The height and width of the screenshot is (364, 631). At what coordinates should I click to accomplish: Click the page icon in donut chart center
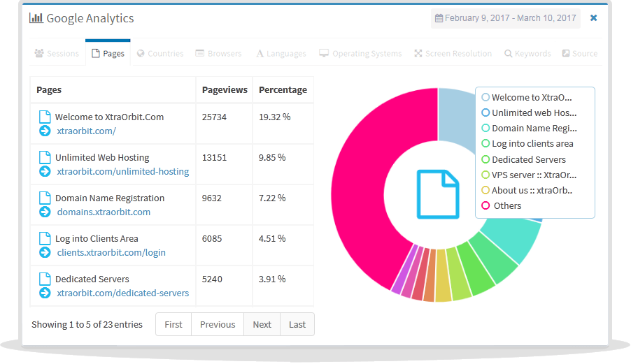click(x=438, y=194)
